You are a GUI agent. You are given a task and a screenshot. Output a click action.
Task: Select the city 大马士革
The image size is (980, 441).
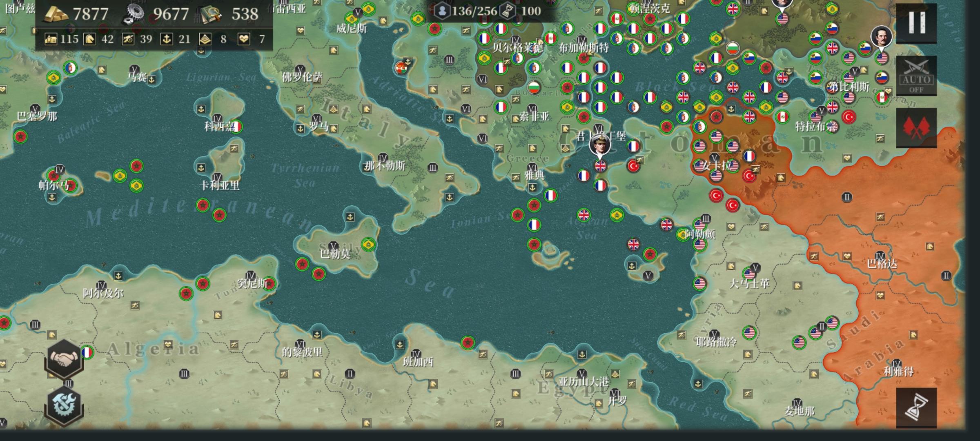pos(749,283)
